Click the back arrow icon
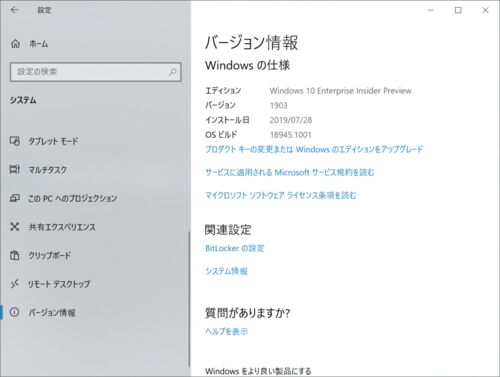500x377 pixels. (14, 10)
